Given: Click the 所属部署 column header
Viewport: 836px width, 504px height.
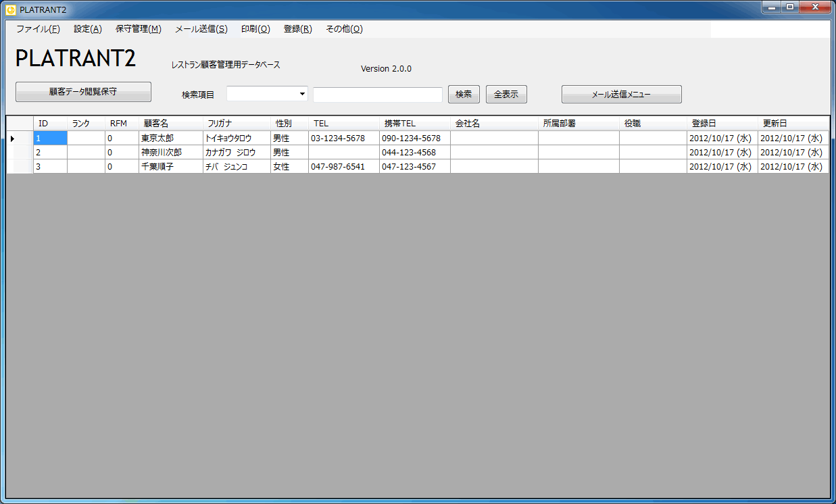Looking at the screenshot, I should pos(579,124).
